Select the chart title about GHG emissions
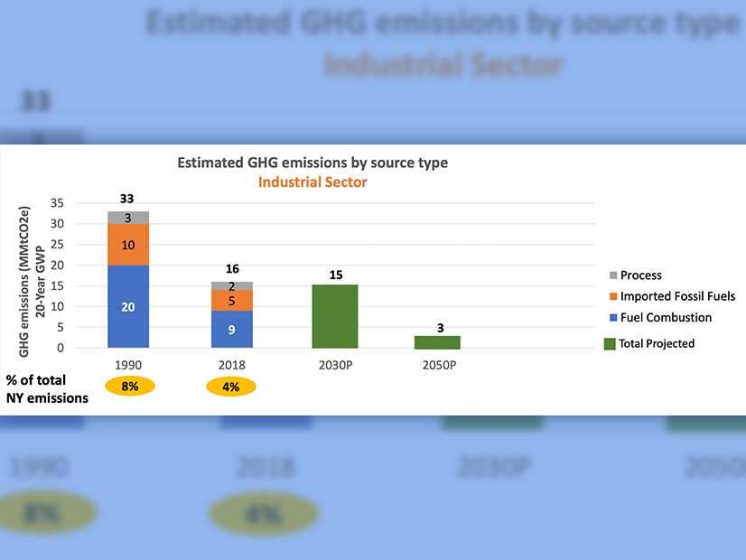746x560 pixels. [311, 163]
